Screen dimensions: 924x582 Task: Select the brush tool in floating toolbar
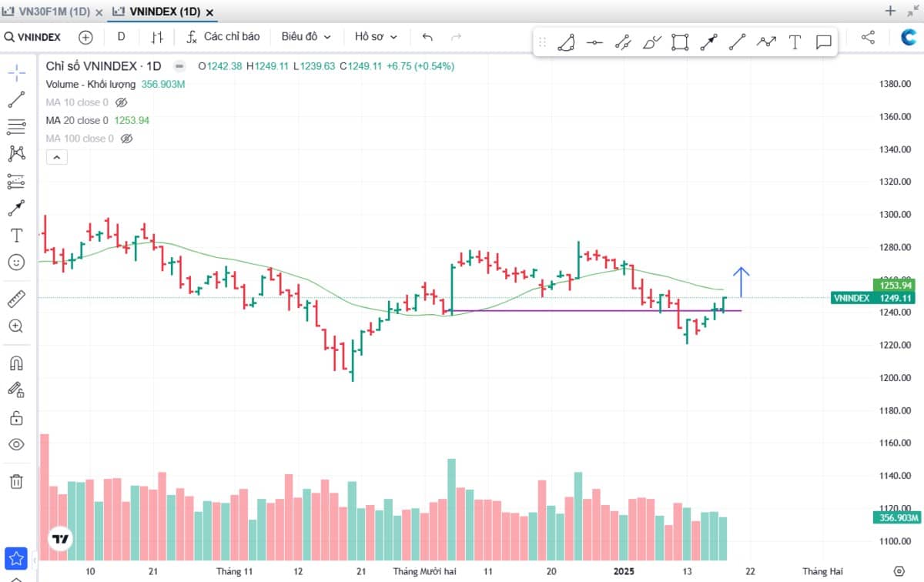(x=651, y=42)
